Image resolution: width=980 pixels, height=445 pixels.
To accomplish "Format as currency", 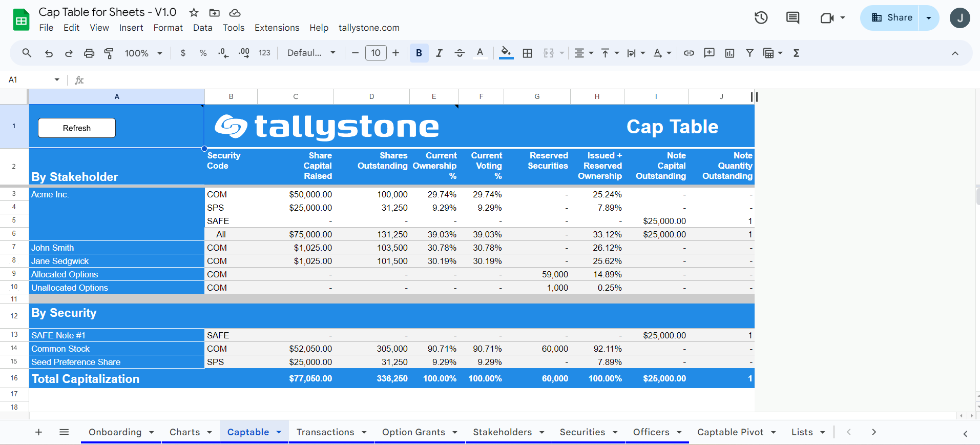I will [183, 53].
